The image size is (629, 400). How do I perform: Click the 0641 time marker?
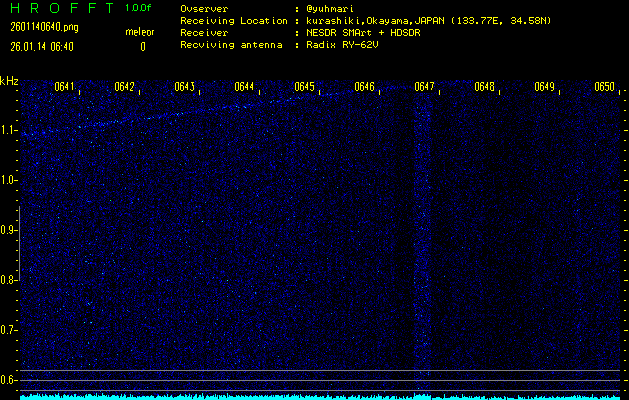pyautogui.click(x=64, y=87)
